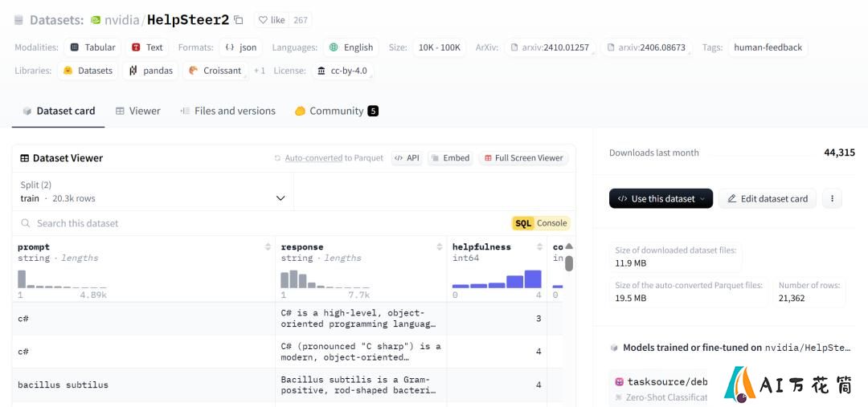Open the nvidia organization link

coord(121,20)
